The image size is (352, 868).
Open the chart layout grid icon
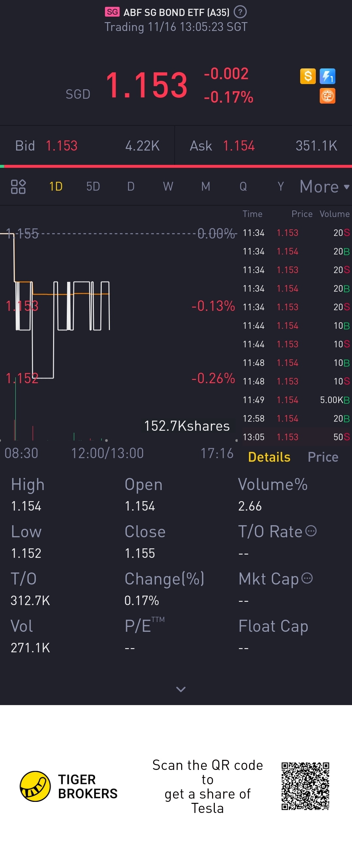tap(18, 187)
